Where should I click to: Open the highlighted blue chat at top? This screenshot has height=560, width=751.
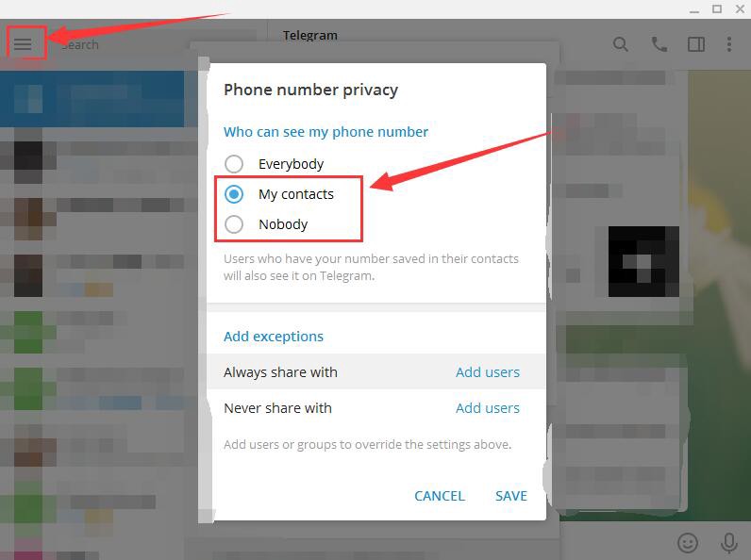tap(92, 99)
